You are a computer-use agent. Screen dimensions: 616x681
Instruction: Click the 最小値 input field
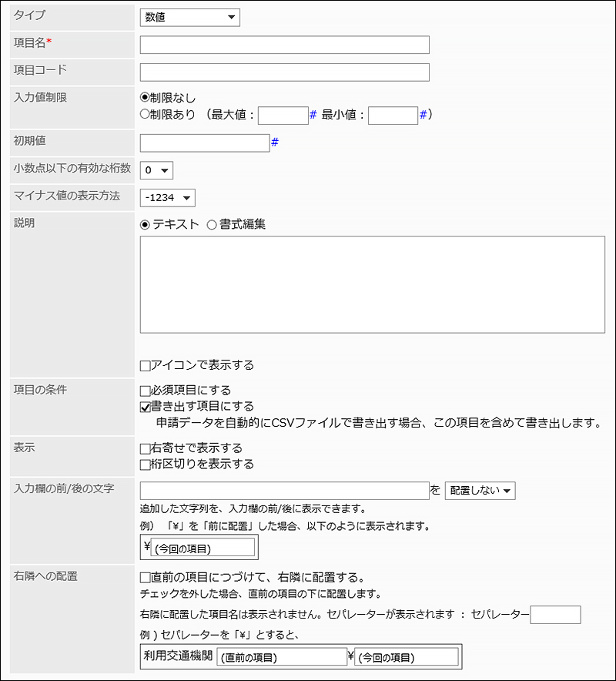pyautogui.click(x=393, y=116)
